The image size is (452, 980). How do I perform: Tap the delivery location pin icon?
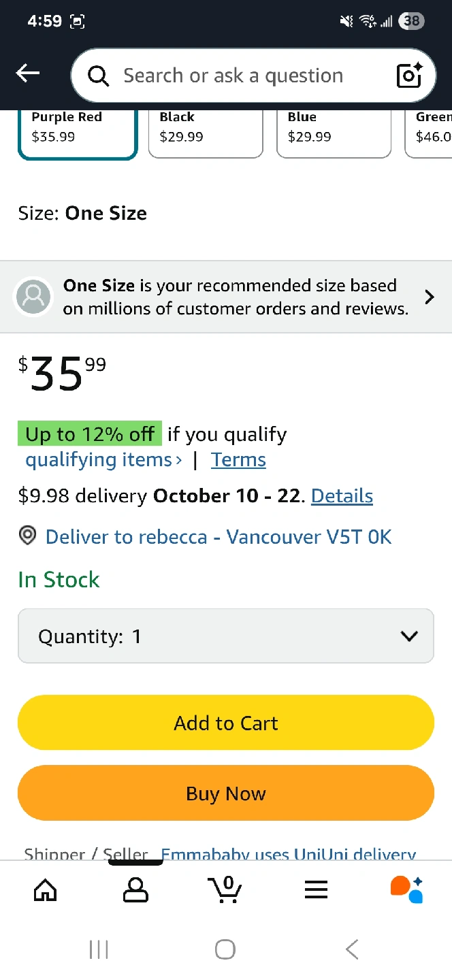pyautogui.click(x=27, y=536)
